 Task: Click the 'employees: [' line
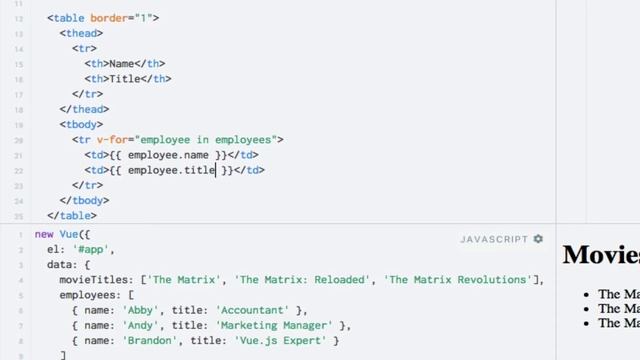97,295
